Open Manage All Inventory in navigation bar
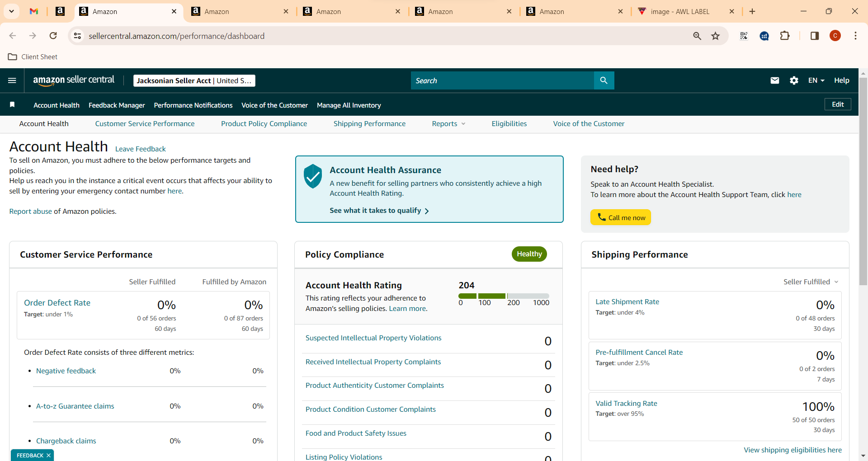This screenshot has height=461, width=868. pyautogui.click(x=349, y=105)
